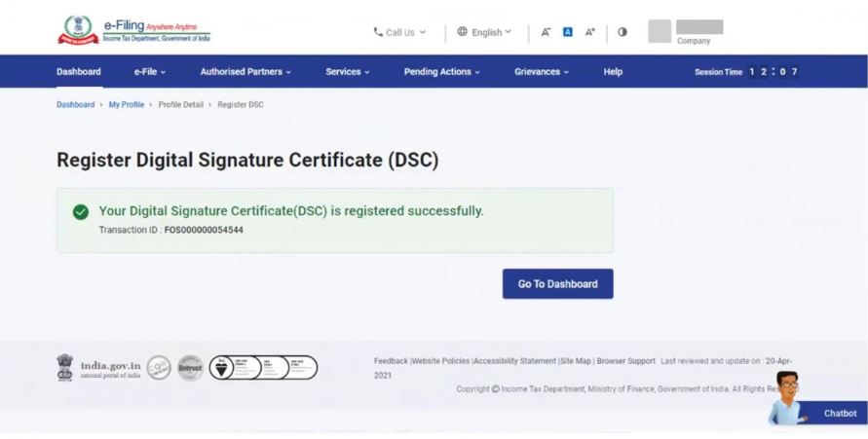Expand the Call Us dropdown
The height and width of the screenshot is (439, 868).
coord(399,32)
